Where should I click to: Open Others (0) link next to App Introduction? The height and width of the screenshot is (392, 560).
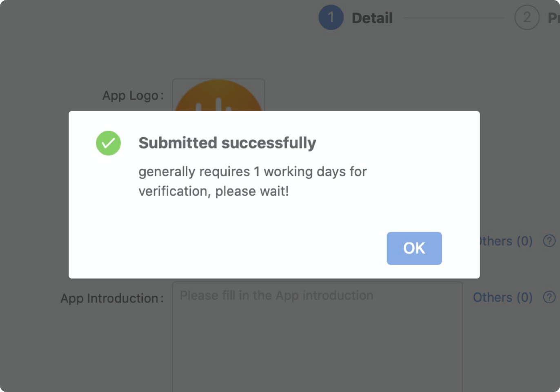(x=502, y=297)
